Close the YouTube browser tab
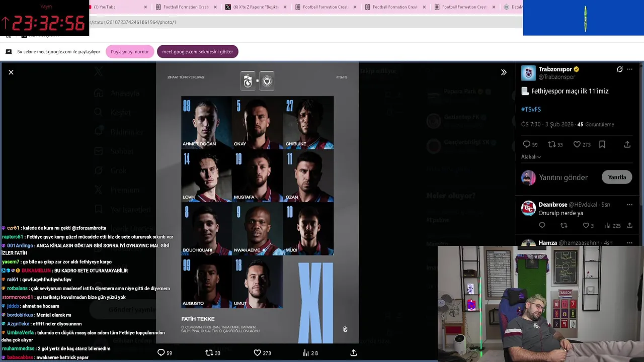Screen dimensions: 644x362 pyautogui.click(x=145, y=7)
